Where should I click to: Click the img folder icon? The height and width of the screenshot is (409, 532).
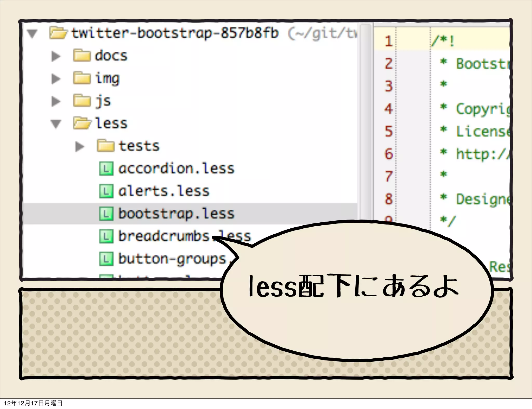pos(82,78)
